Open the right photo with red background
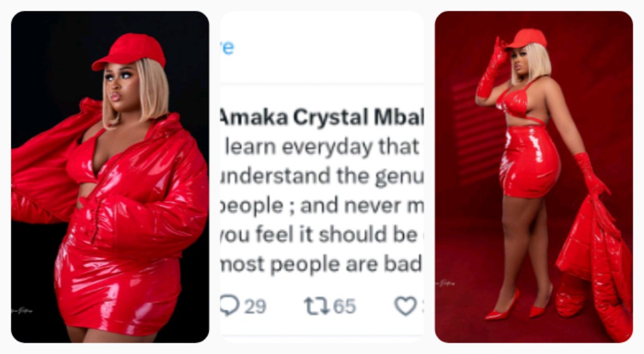 [x=533, y=177]
